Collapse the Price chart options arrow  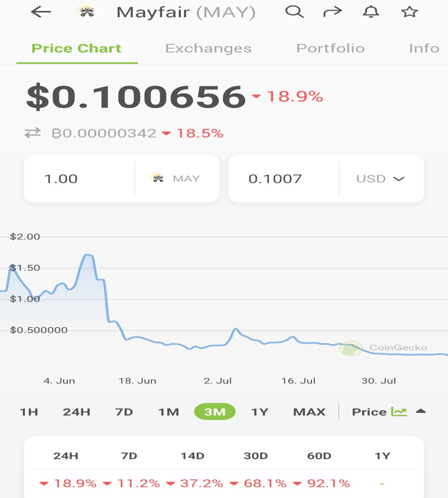[x=421, y=411]
